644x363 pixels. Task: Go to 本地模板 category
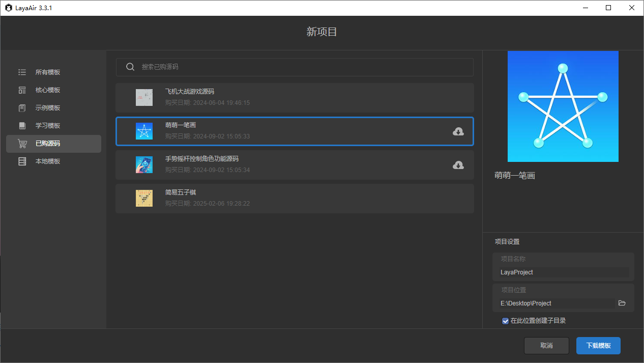point(48,161)
